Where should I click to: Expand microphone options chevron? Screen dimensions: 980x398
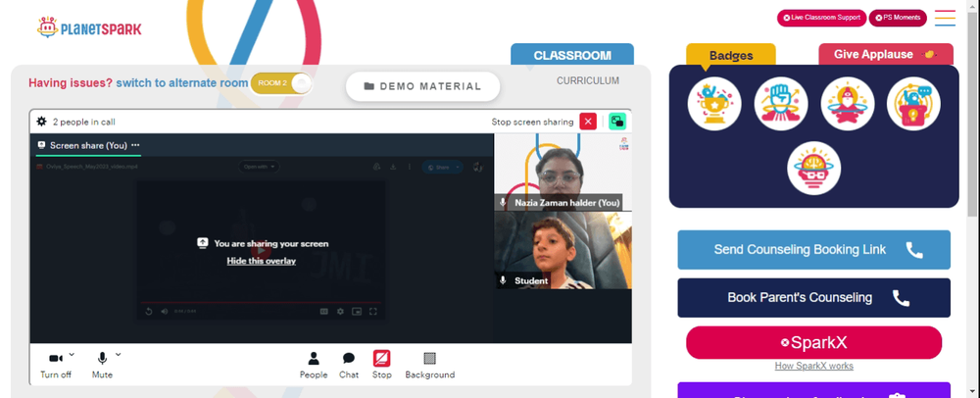(x=119, y=354)
